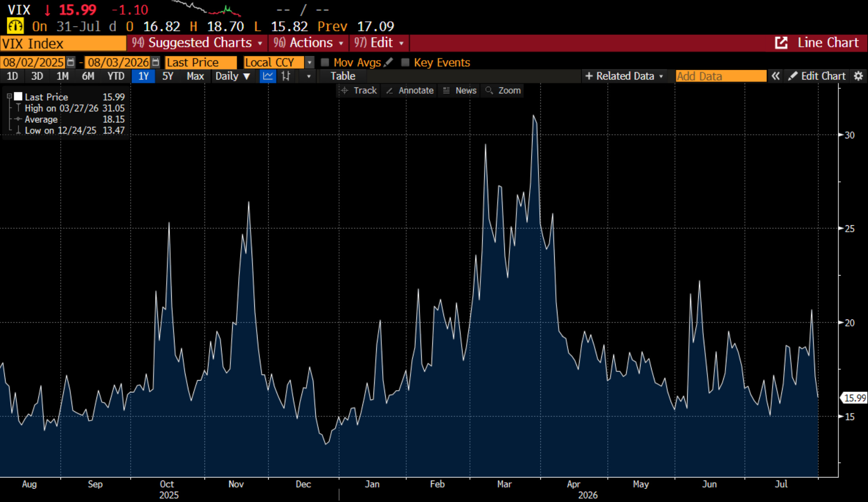868x502 pixels.
Task: Open the Daily periodicity dropdown
Action: point(233,76)
